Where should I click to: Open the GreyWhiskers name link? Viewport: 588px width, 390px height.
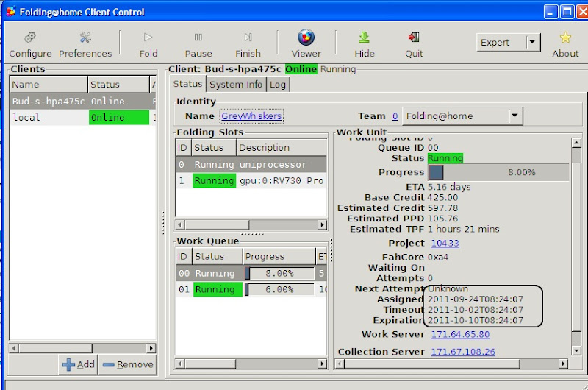[x=251, y=116]
